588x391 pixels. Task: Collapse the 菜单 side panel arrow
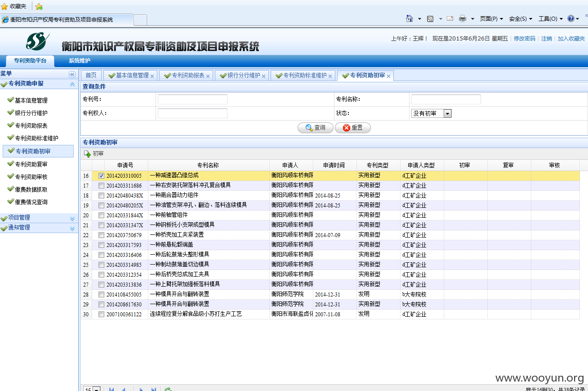[x=72, y=74]
